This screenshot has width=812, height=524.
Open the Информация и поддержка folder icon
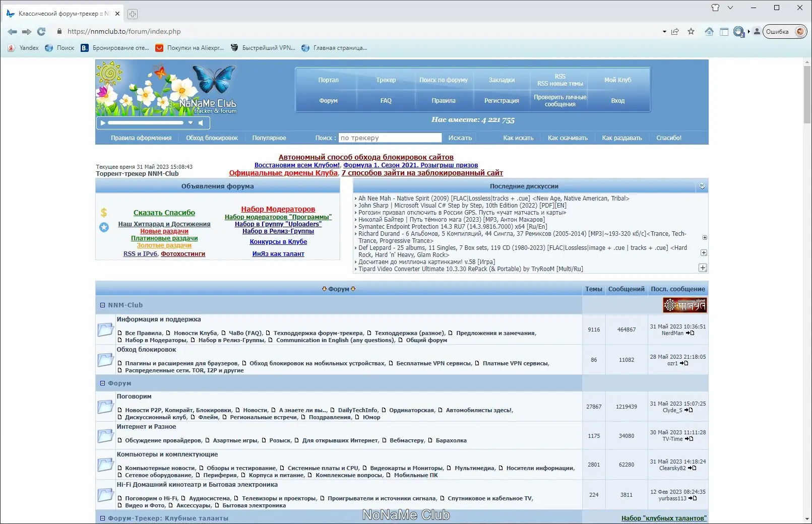pos(105,330)
